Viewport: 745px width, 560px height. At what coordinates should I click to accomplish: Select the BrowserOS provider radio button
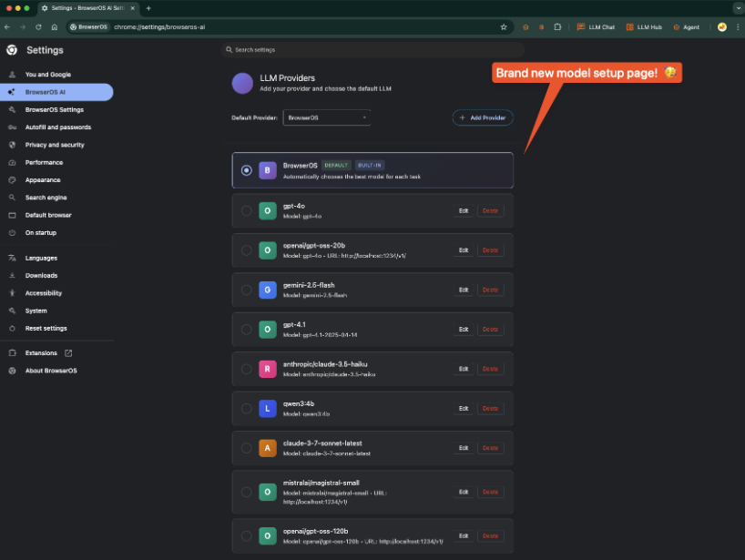pos(246,170)
